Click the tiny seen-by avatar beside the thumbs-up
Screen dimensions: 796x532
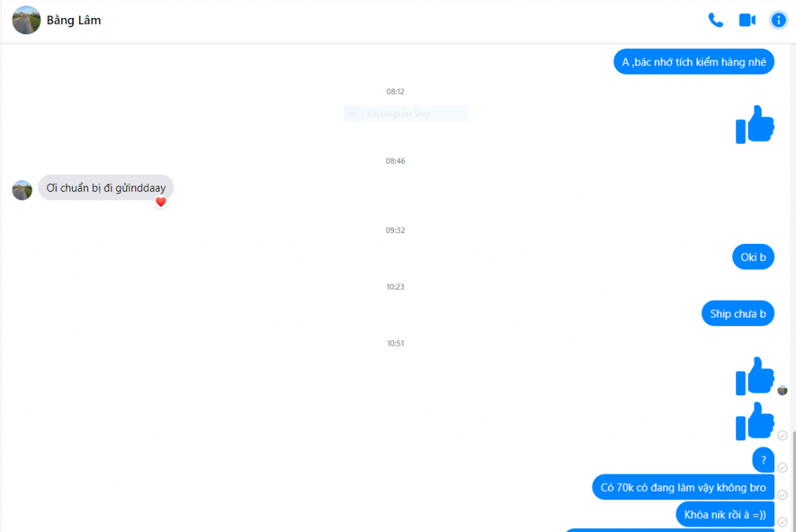[x=782, y=390]
